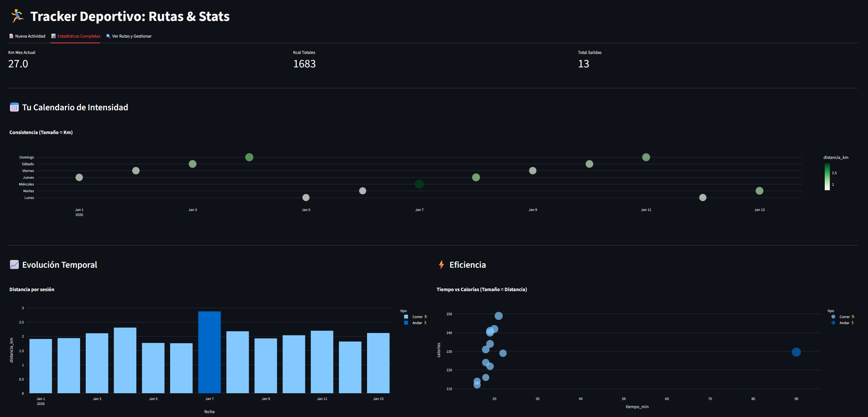Click the dark green Miércoles calendar dot
Viewport: 868px width, 417px height.
pos(419,184)
